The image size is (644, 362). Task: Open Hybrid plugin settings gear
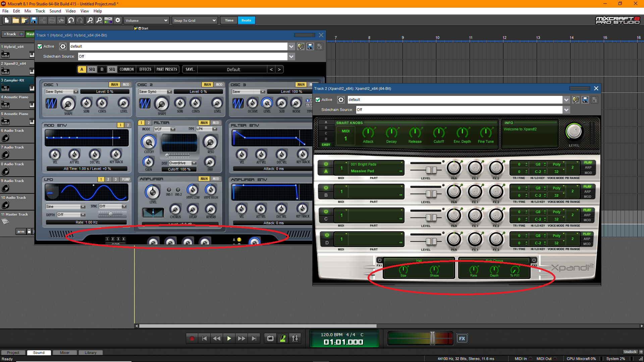tap(63, 47)
